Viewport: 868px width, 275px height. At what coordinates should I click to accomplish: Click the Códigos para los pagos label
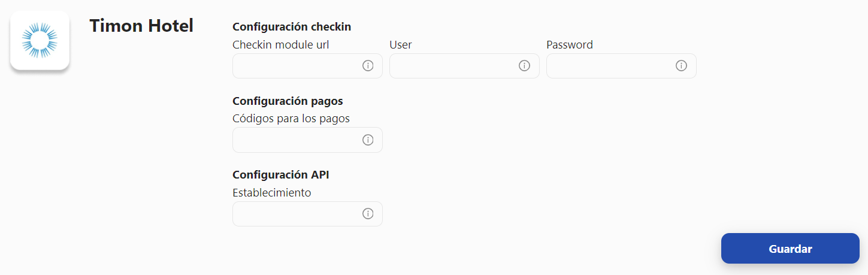point(291,119)
